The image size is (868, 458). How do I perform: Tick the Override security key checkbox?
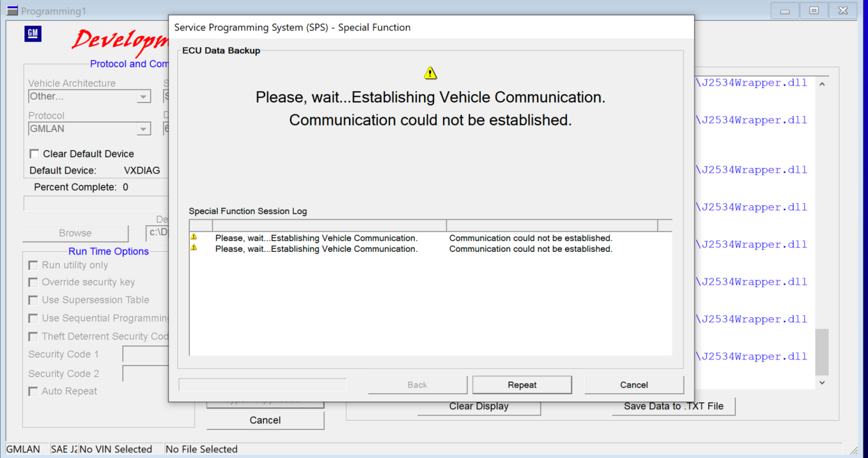pos(34,283)
